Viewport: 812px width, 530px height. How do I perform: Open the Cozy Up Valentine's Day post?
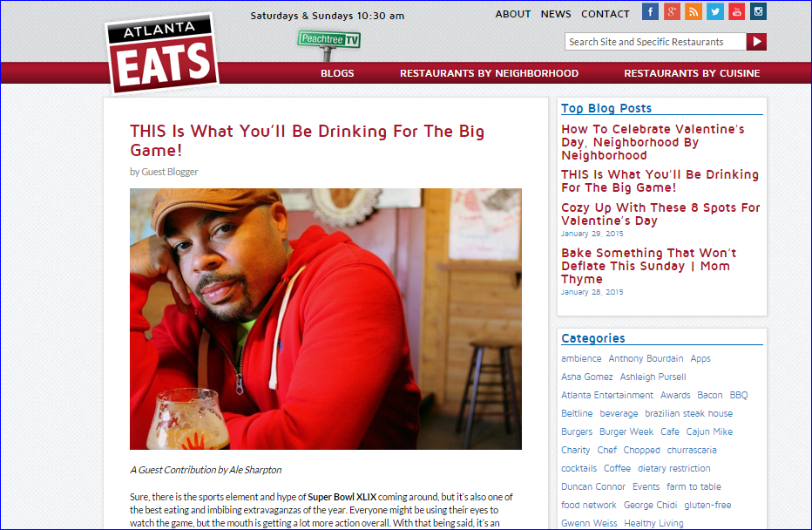(x=660, y=214)
